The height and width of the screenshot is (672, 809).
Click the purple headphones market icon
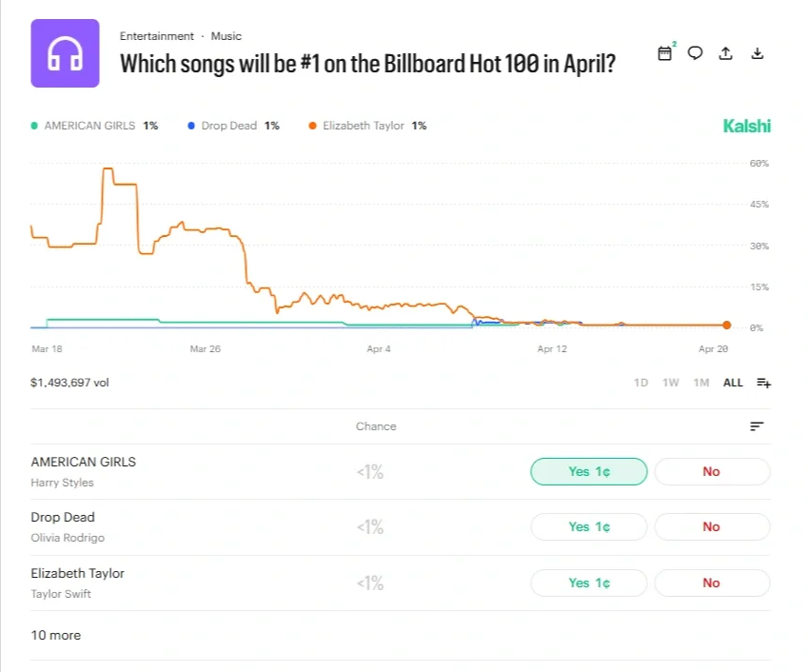point(65,52)
